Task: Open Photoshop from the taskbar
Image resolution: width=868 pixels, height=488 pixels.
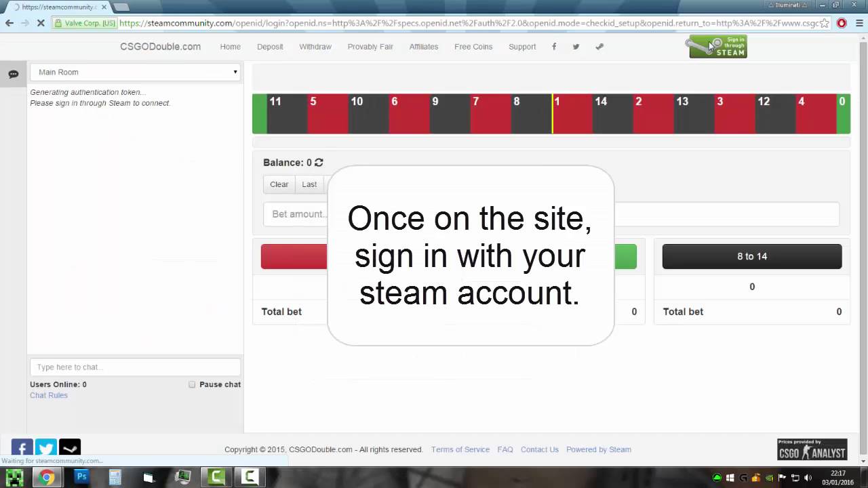Action: 81,477
